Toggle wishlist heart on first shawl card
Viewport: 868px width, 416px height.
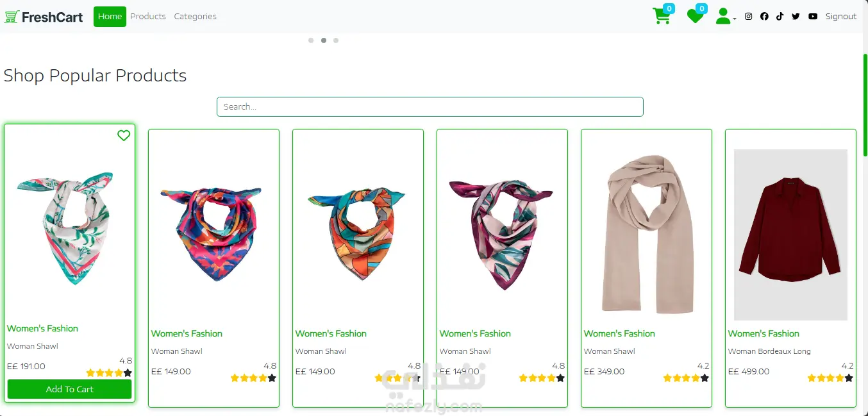coord(124,135)
